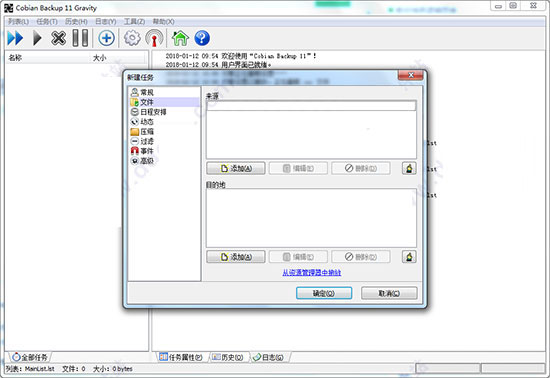Click the sort icon beside the destination buttons
Viewport: 550px width, 378px height.
tap(409, 257)
